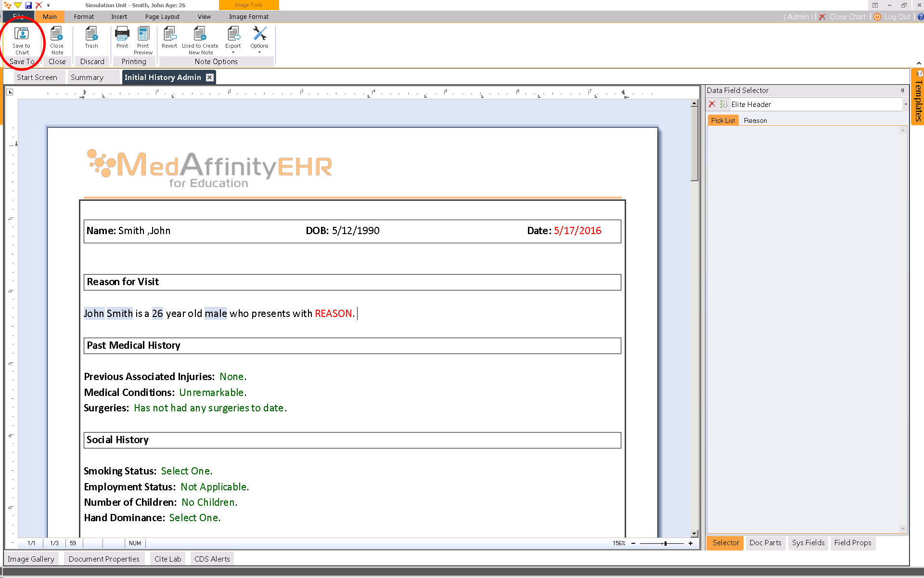Screen dimensions: 924x578
Task: Open the Templates side panel
Action: 918,97
